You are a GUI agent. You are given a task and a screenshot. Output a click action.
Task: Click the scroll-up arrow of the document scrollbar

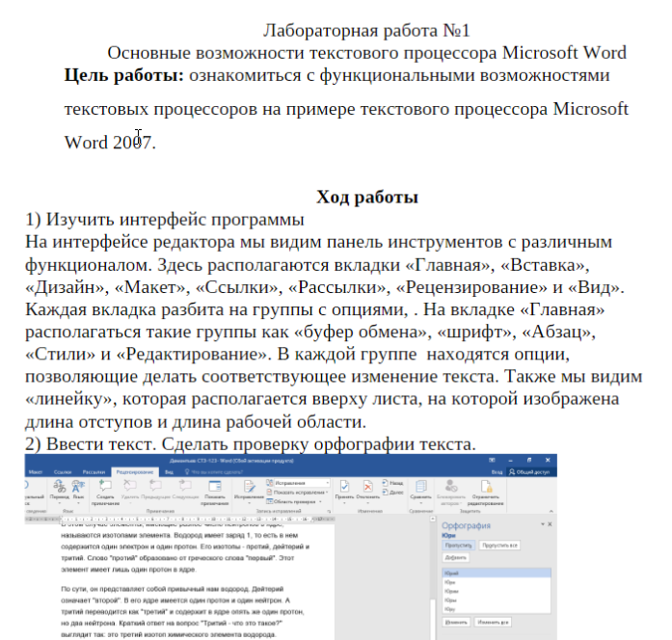click(x=433, y=519)
